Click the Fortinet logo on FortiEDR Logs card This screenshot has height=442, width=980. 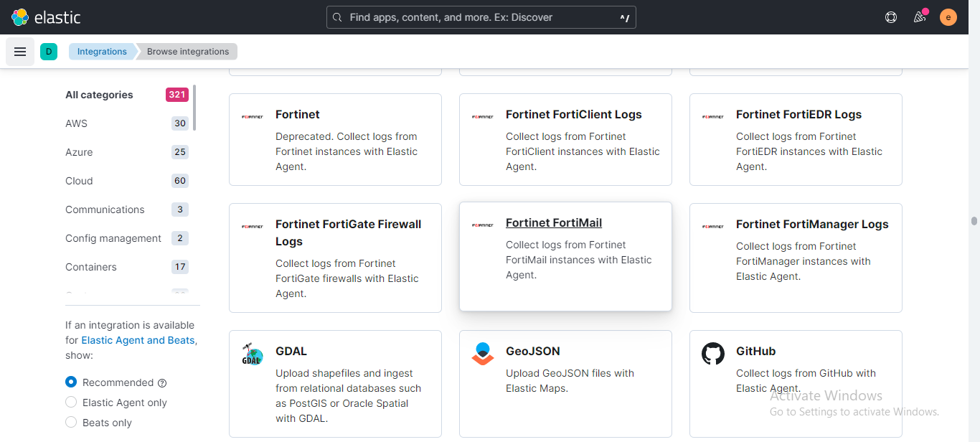(713, 116)
